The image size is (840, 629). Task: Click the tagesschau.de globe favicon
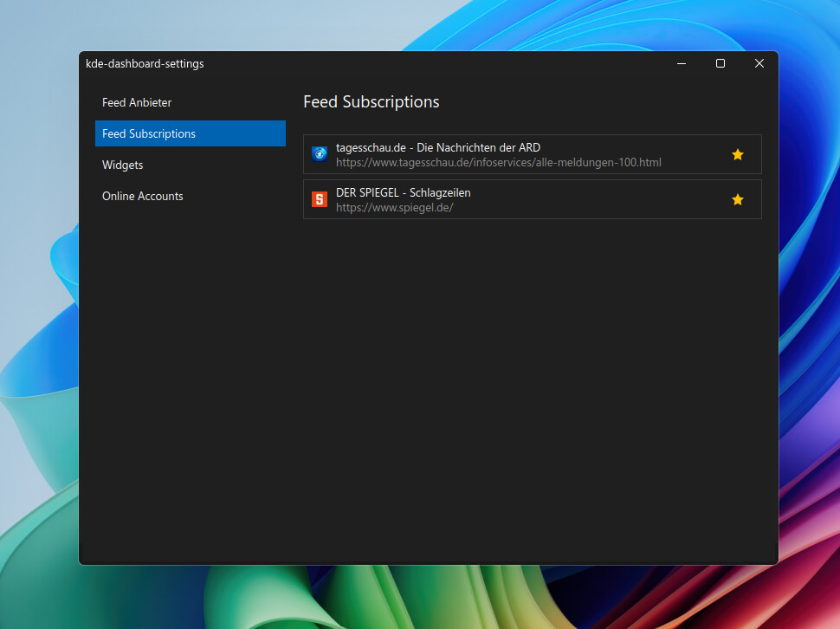click(319, 154)
